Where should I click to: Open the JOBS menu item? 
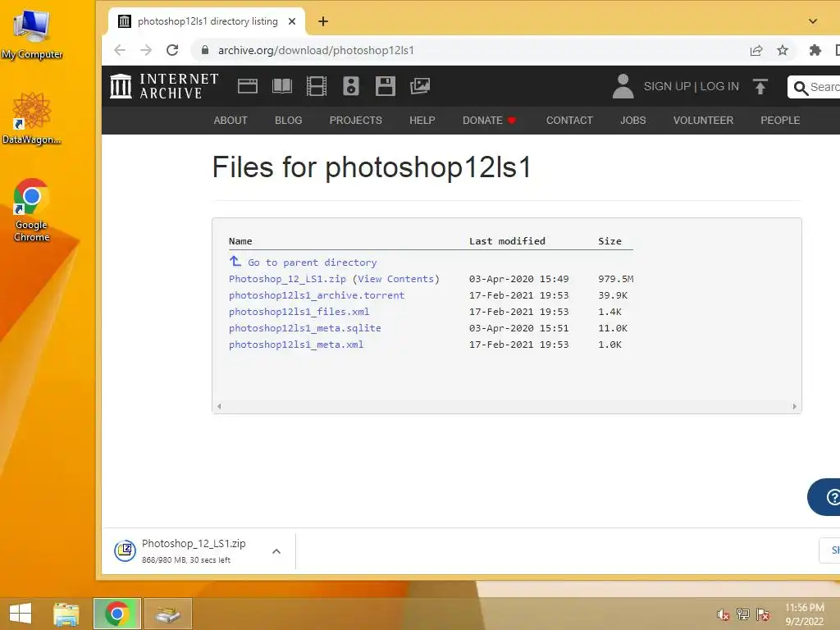click(x=633, y=121)
